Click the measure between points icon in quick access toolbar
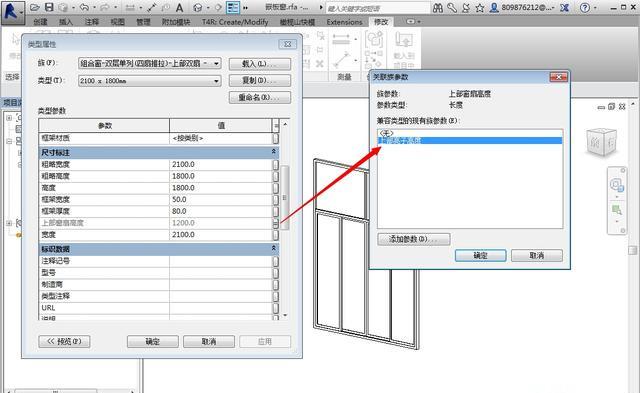 coord(151,7)
